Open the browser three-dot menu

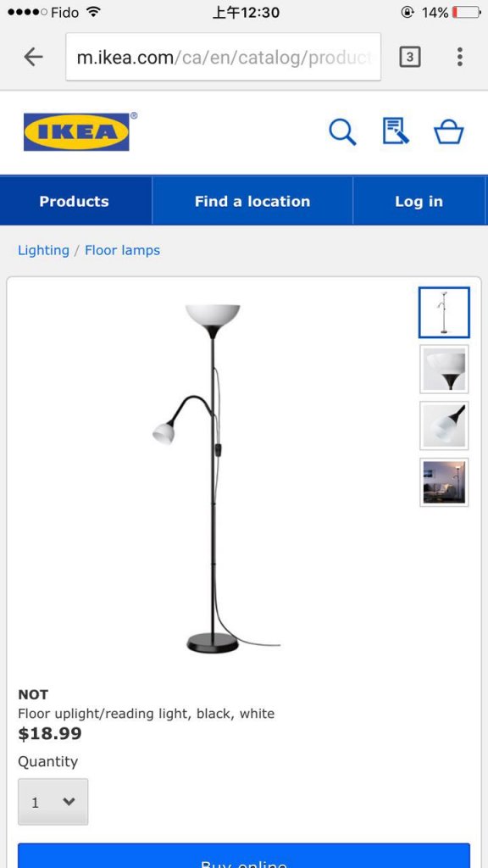pos(459,57)
